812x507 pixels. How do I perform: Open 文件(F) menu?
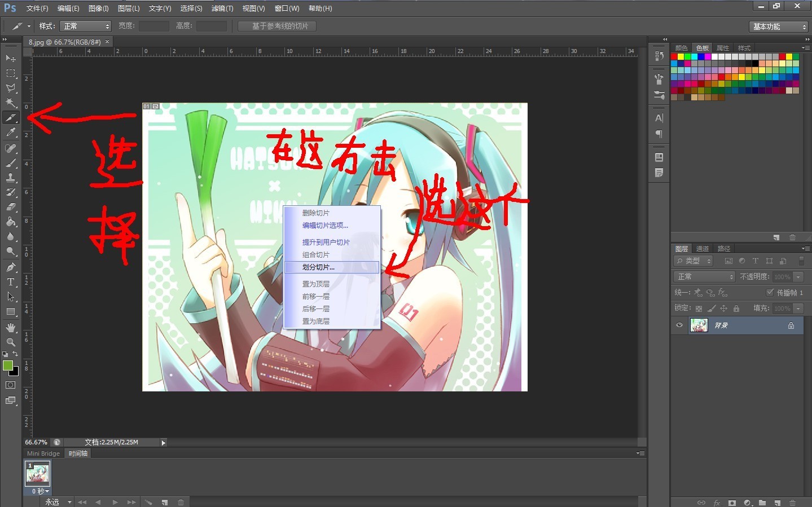pos(37,8)
